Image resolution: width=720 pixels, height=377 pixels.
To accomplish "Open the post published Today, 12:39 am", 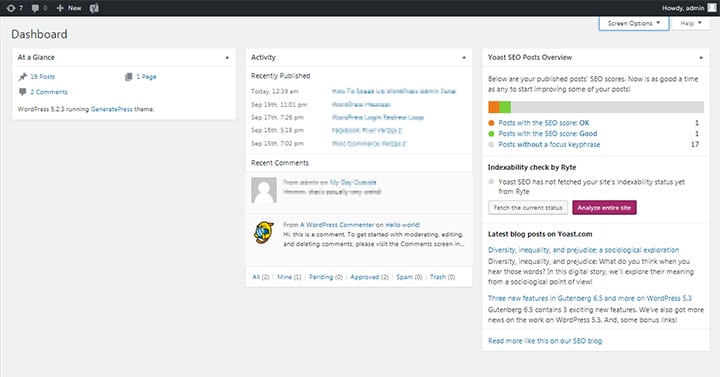I will [394, 91].
